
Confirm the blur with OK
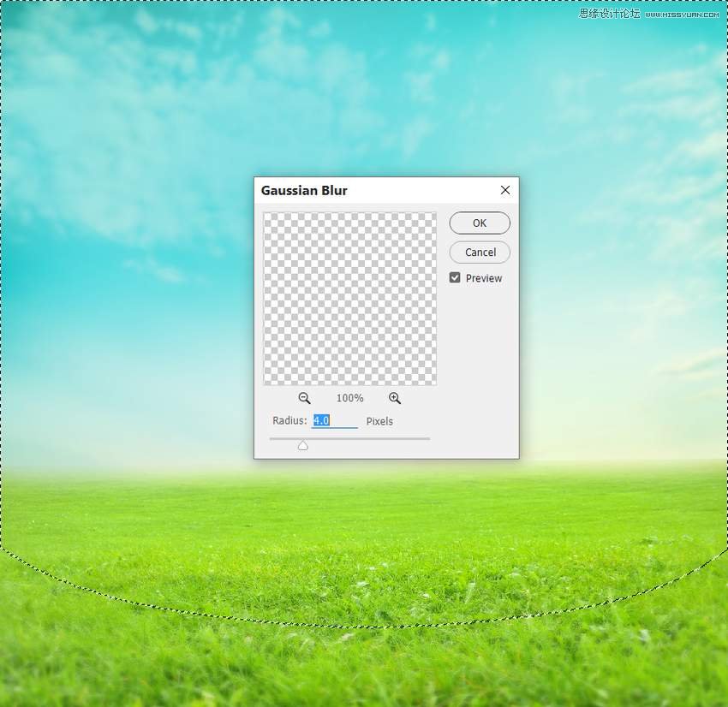coord(480,223)
